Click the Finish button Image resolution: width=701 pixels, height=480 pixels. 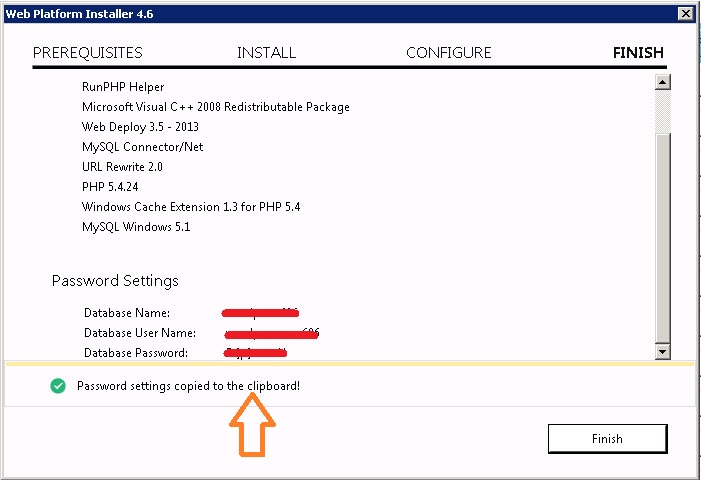[x=608, y=438]
